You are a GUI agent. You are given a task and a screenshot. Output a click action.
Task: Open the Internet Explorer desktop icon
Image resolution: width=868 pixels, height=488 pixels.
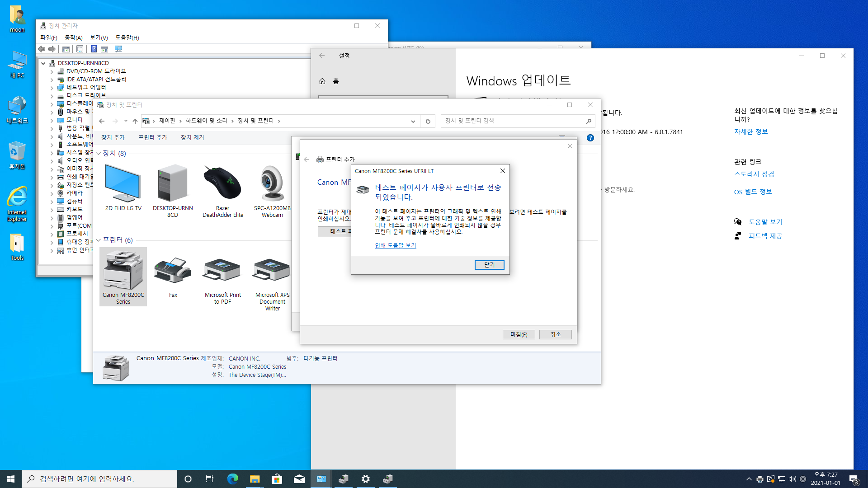pyautogui.click(x=17, y=204)
